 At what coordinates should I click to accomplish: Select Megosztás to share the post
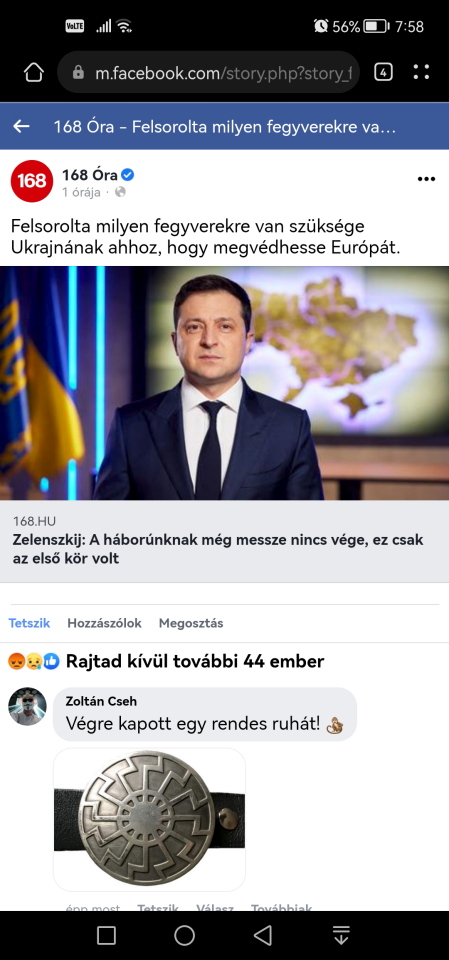pos(191,623)
